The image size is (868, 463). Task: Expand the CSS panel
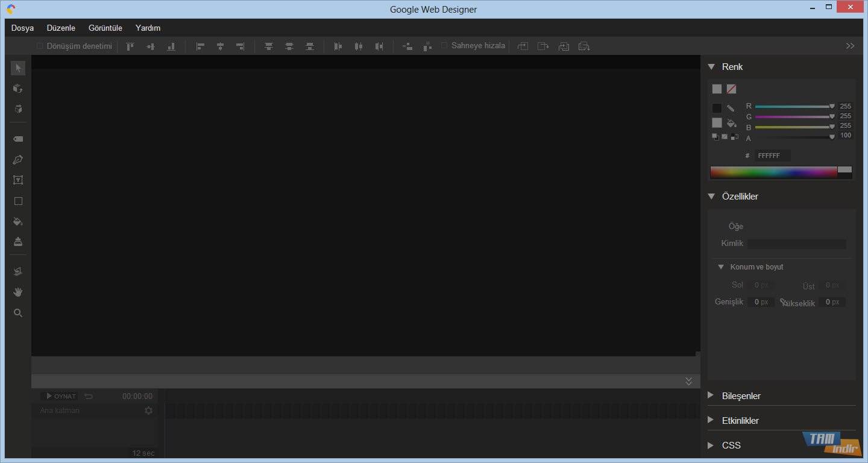[711, 445]
